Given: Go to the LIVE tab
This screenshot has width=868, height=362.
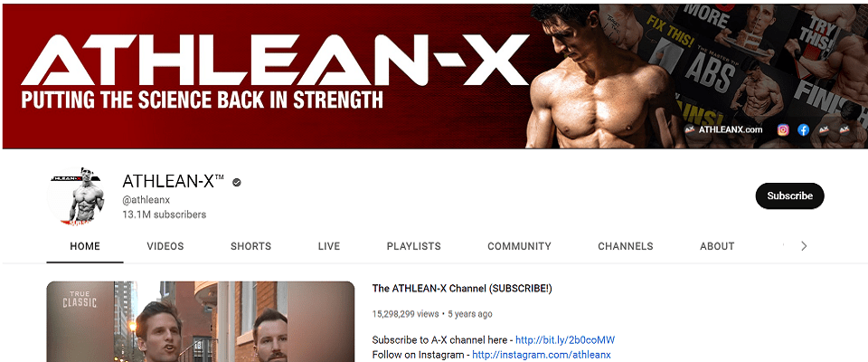Looking at the screenshot, I should click(329, 246).
